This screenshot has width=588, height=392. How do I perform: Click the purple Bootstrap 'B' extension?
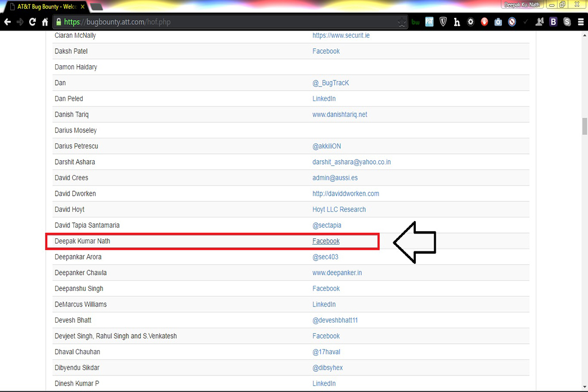click(x=553, y=22)
